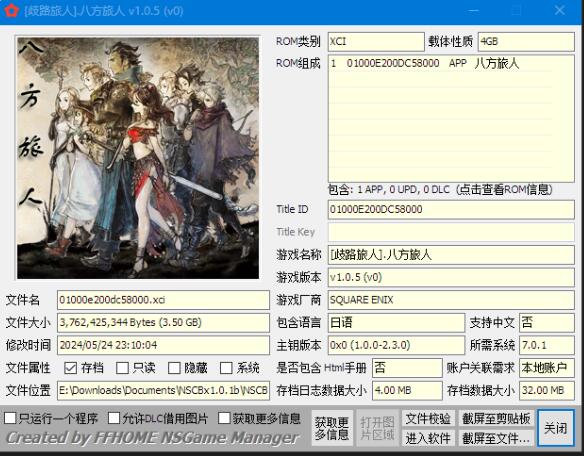The height and width of the screenshot is (456, 584).
Task: Click 截屏至剪贴板 button
Action: (x=496, y=419)
